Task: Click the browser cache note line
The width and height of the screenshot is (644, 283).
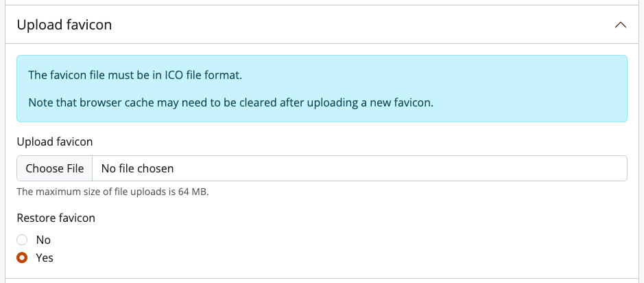Action: (x=230, y=103)
